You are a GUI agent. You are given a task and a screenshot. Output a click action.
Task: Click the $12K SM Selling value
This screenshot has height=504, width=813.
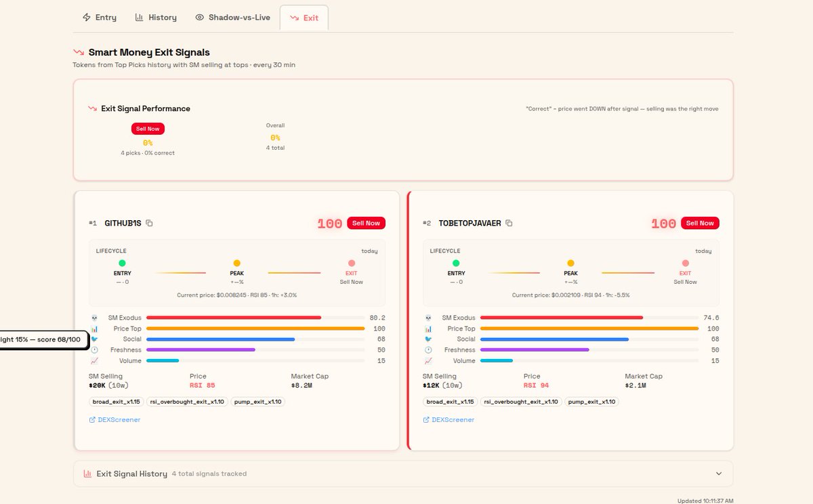[431, 385]
